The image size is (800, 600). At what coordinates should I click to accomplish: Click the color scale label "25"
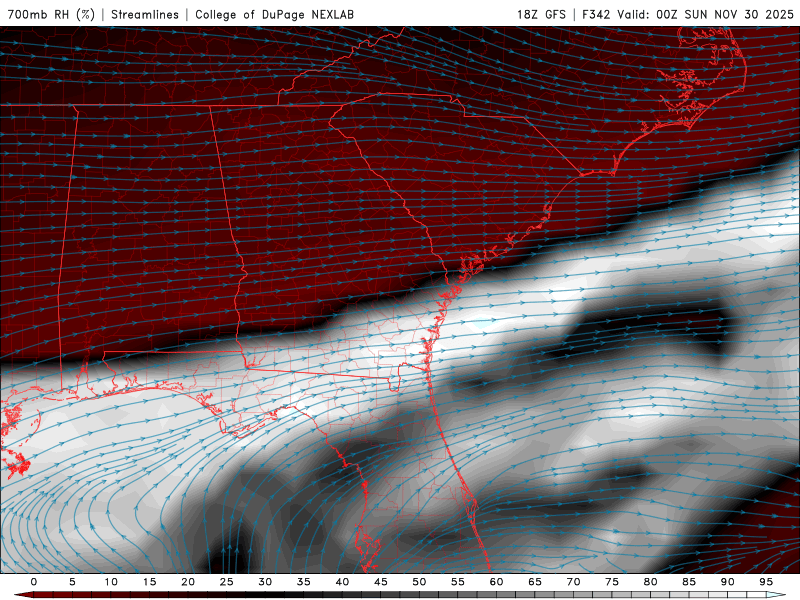[x=227, y=582]
